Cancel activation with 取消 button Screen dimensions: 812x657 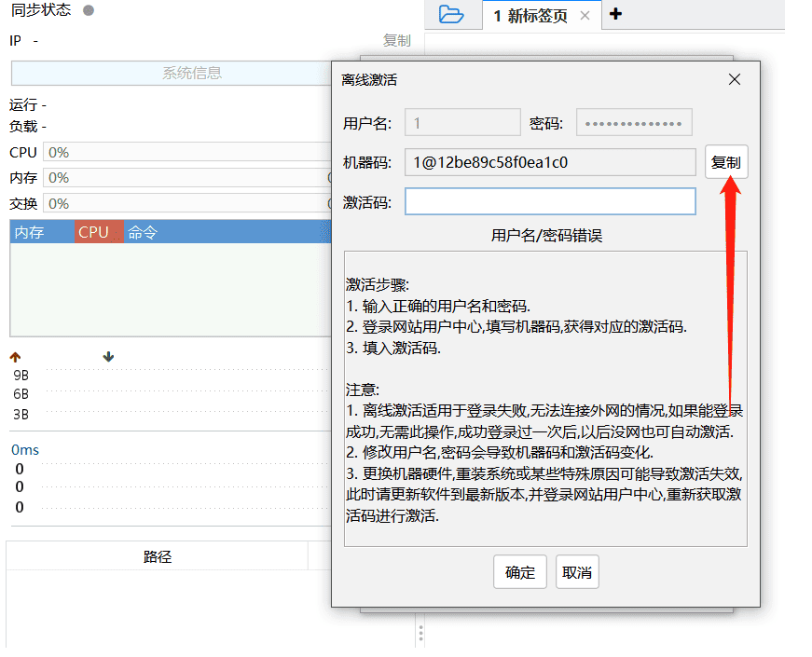click(x=577, y=572)
